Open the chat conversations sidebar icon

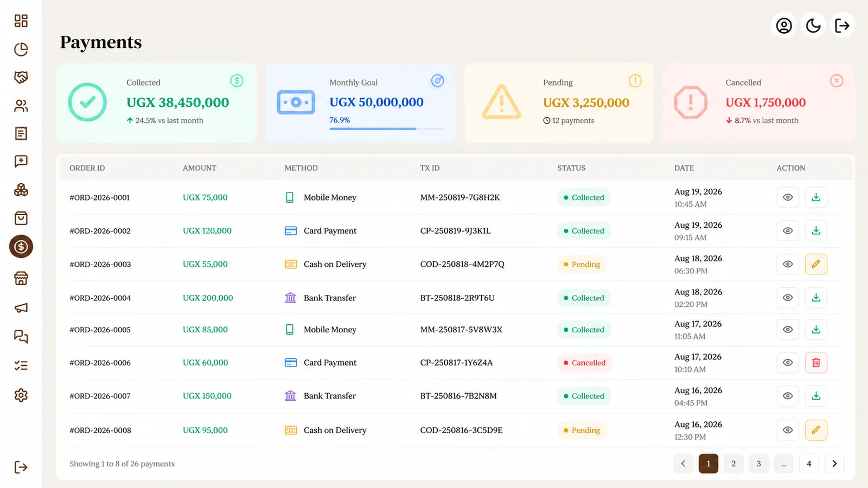tap(21, 337)
